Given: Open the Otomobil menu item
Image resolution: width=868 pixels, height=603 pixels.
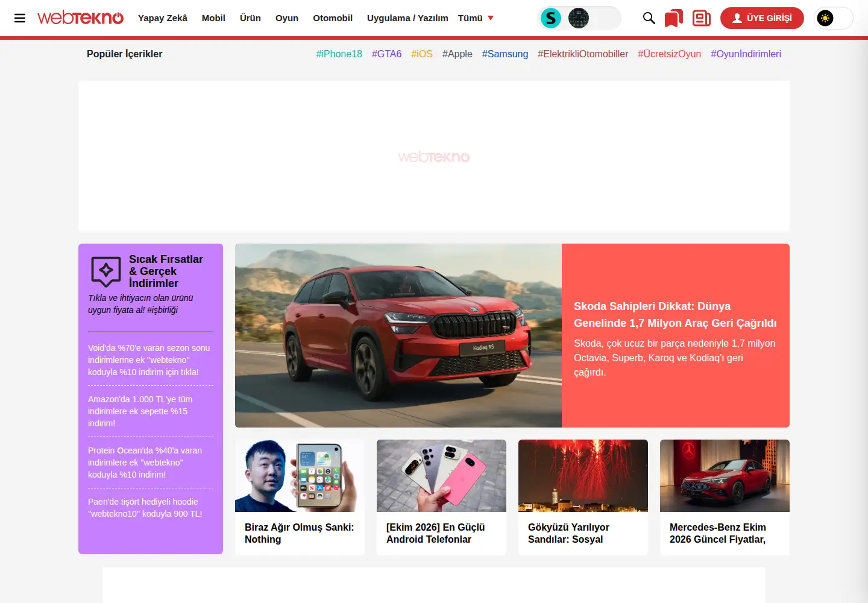Looking at the screenshot, I should click(333, 18).
